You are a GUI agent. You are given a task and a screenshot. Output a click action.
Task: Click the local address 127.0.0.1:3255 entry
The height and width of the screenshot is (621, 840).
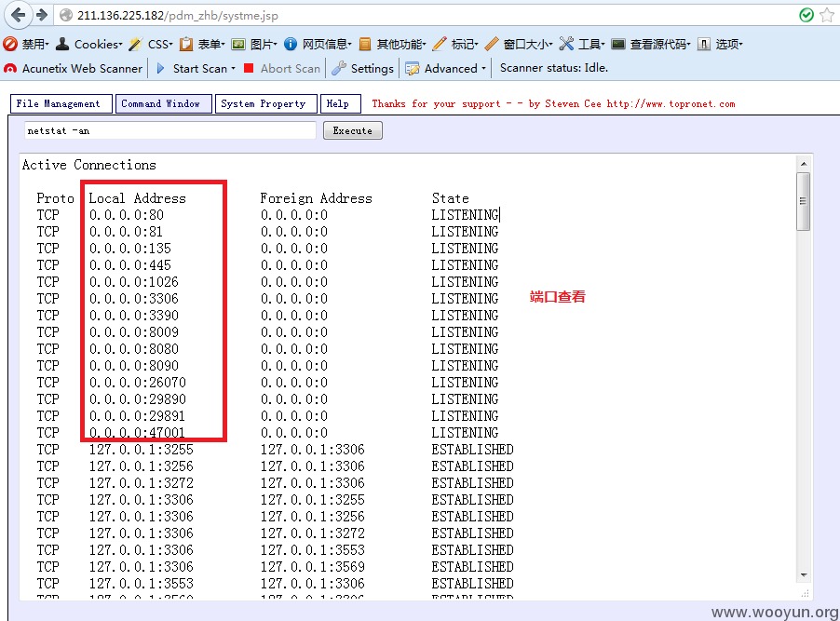click(142, 449)
